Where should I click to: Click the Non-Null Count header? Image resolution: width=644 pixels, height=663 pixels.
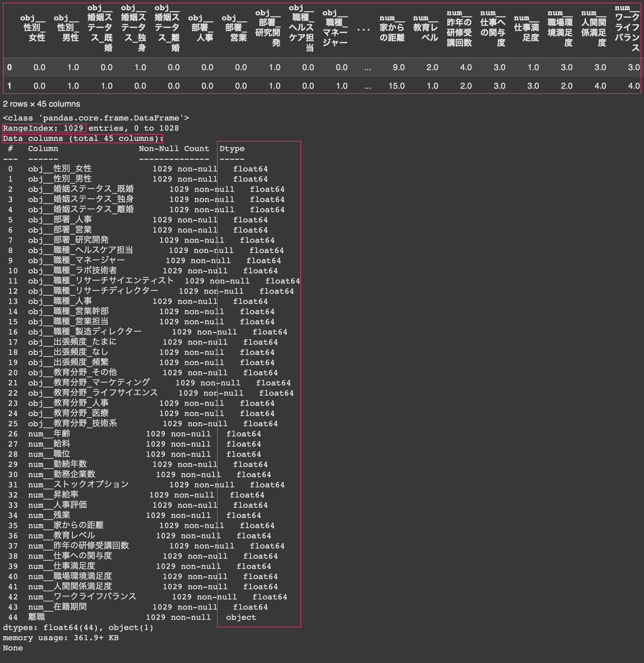[174, 148]
